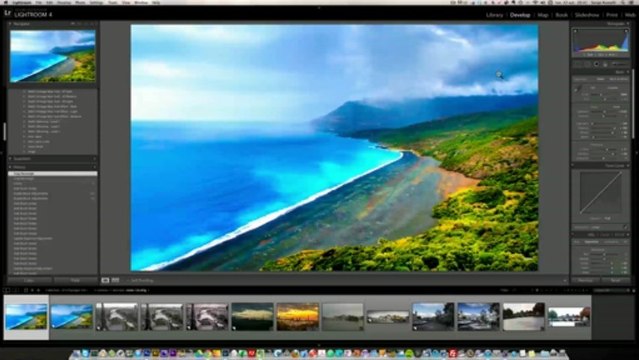Switch to the Book module
639x360 pixels.
tap(562, 15)
